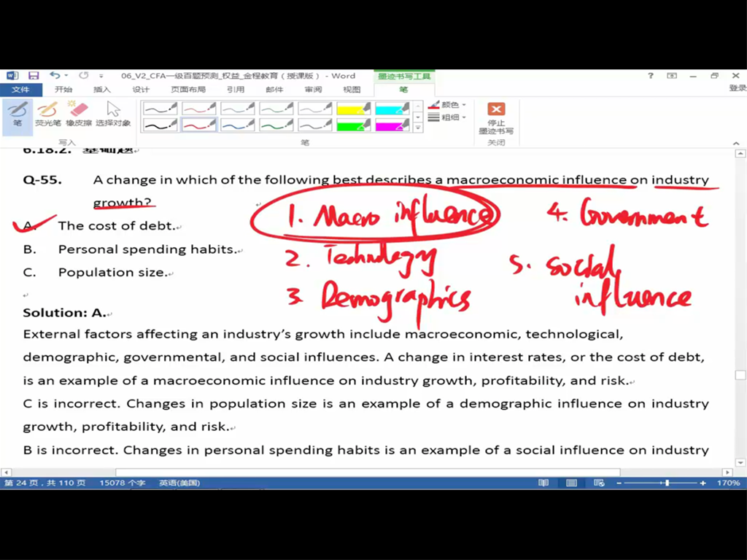Open the File (文件) tab
This screenshot has height=560, width=747.
[x=20, y=90]
